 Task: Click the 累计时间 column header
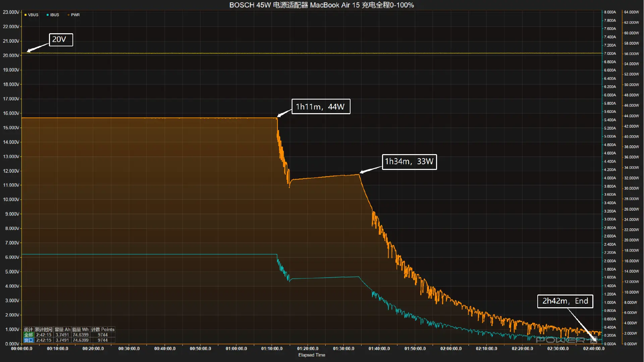click(44, 329)
